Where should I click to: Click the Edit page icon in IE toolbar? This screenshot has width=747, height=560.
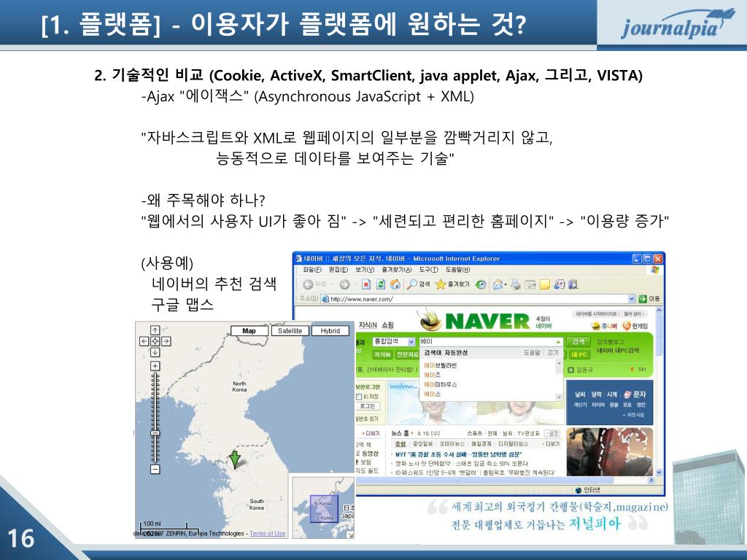click(530, 284)
